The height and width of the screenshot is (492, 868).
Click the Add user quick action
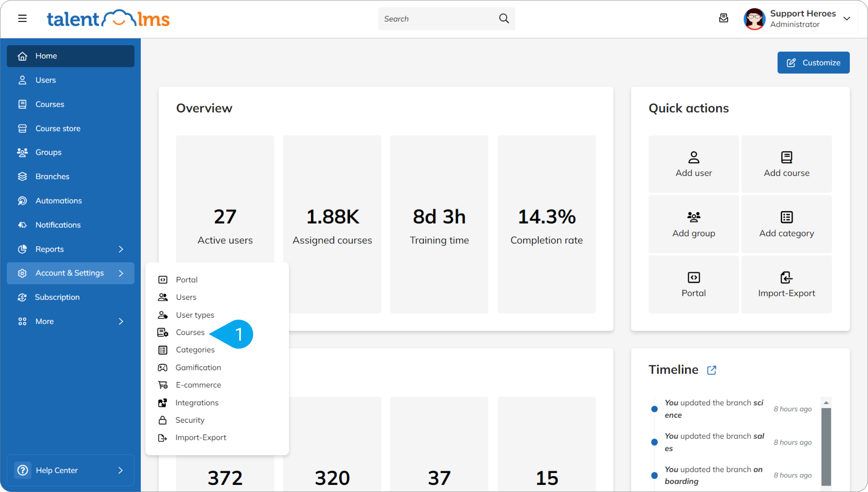point(693,164)
